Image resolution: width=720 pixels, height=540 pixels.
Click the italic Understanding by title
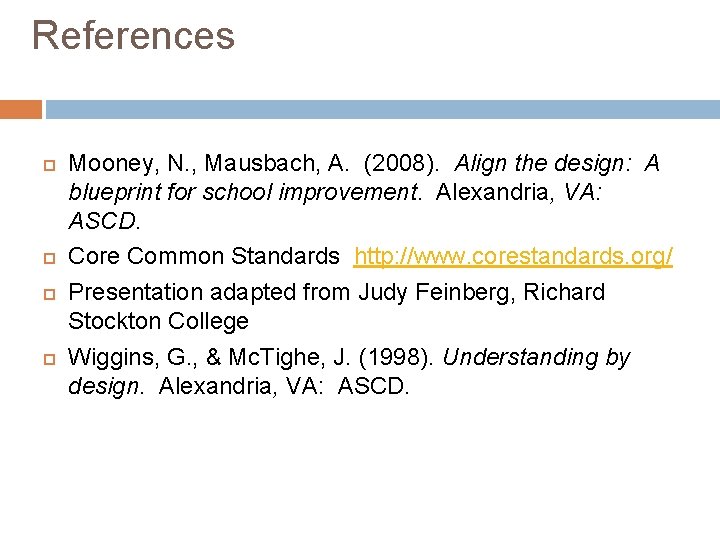pyautogui.click(x=536, y=358)
